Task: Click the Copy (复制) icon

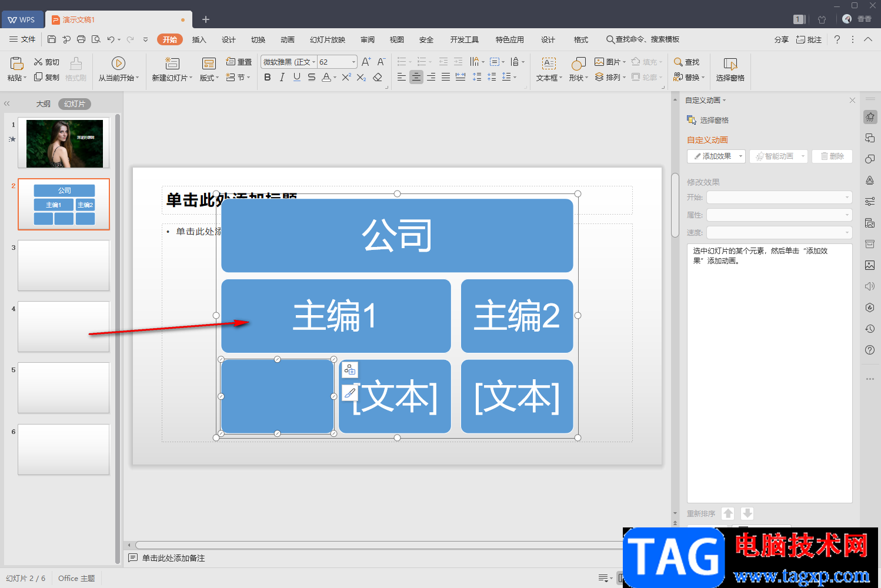Action: [38, 77]
